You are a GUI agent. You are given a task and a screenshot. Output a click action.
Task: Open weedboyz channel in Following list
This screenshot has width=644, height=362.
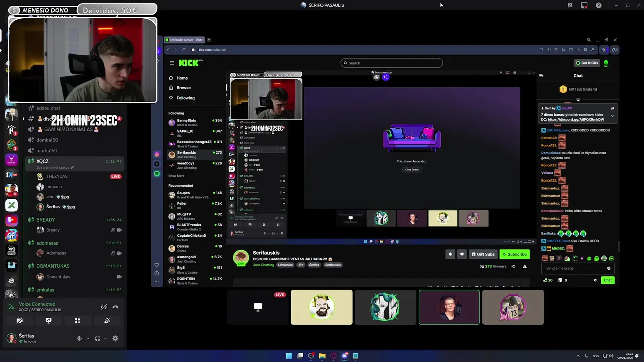pyautogui.click(x=195, y=165)
